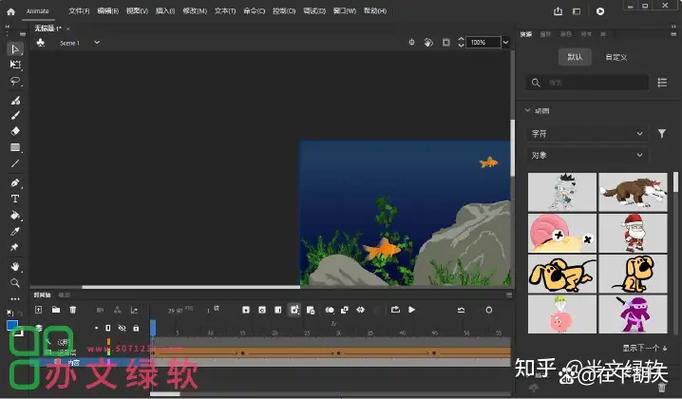Open the 插入(I) menu

click(x=165, y=11)
